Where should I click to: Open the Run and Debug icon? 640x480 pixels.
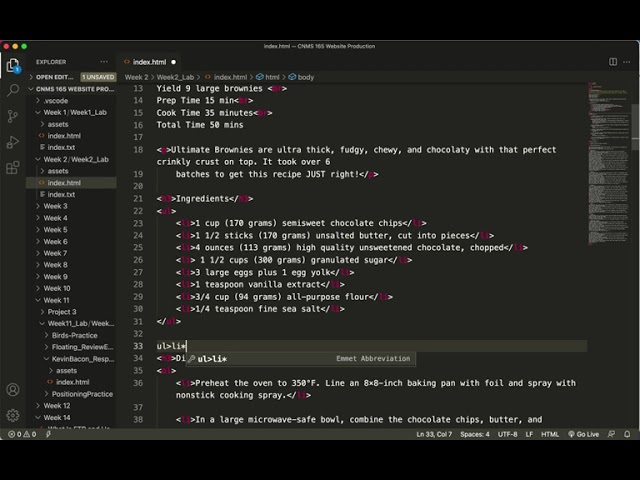pyautogui.click(x=13, y=142)
